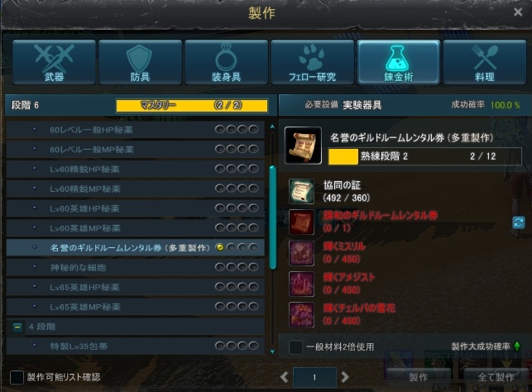The height and width of the screenshot is (392, 532).
Task: Click the craft quantity input field
Action: pyautogui.click(x=314, y=377)
